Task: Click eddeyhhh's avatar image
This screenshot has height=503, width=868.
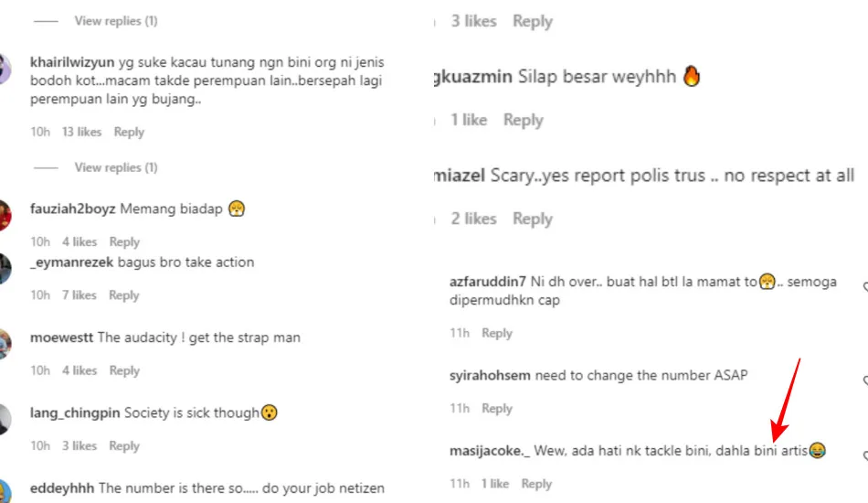Action: pos(5,491)
